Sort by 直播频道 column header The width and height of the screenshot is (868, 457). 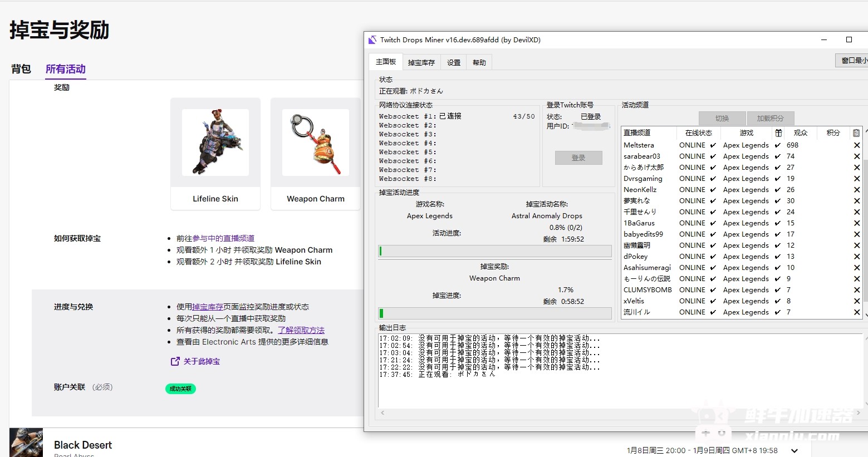click(649, 133)
